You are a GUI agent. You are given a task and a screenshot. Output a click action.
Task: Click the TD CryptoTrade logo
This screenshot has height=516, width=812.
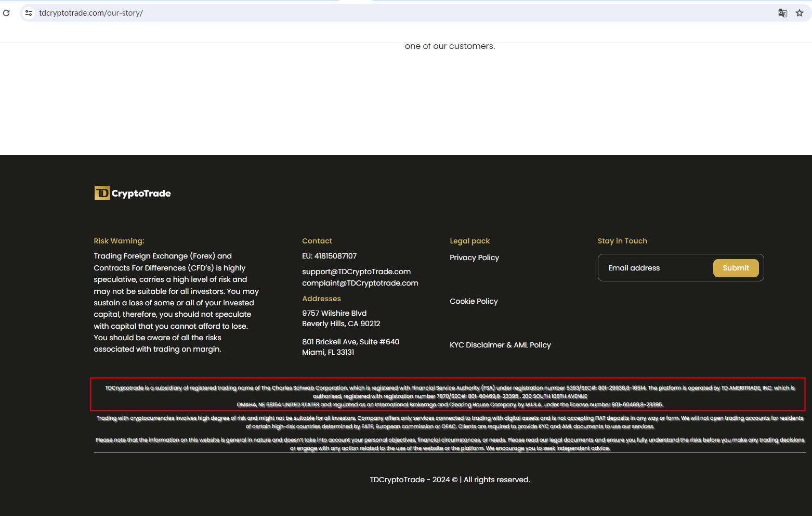click(133, 193)
